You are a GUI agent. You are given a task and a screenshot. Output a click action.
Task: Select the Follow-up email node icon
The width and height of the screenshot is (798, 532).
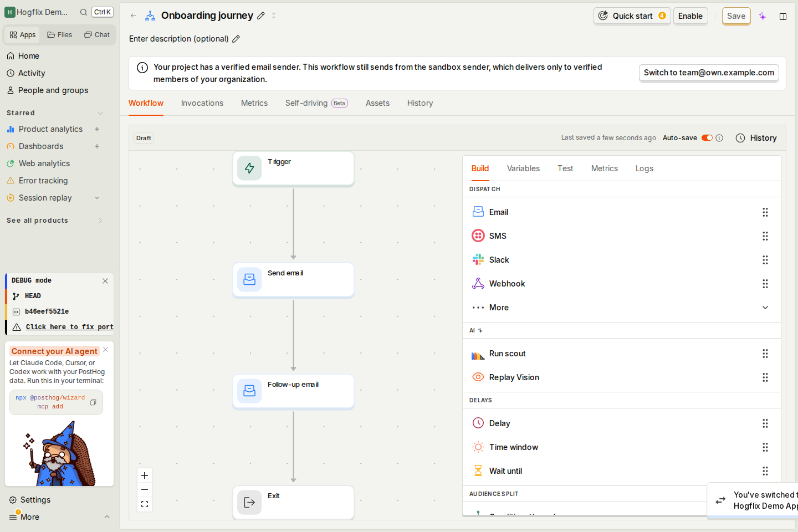pyautogui.click(x=249, y=391)
